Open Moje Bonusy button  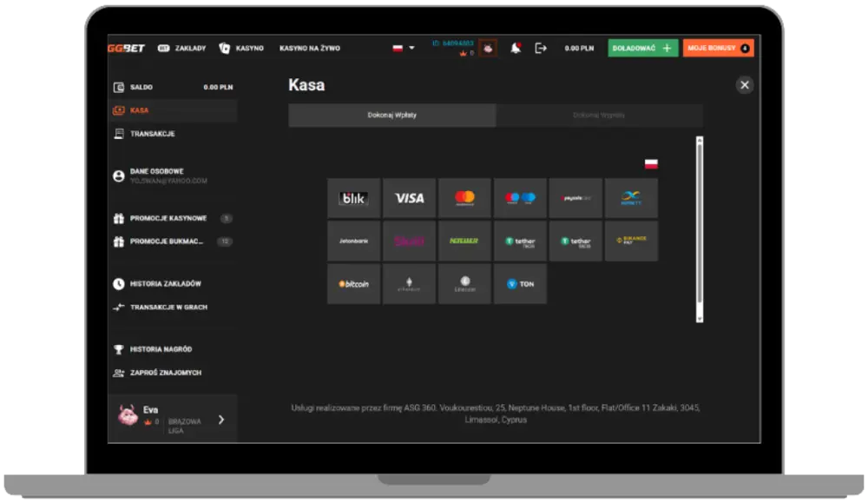718,48
